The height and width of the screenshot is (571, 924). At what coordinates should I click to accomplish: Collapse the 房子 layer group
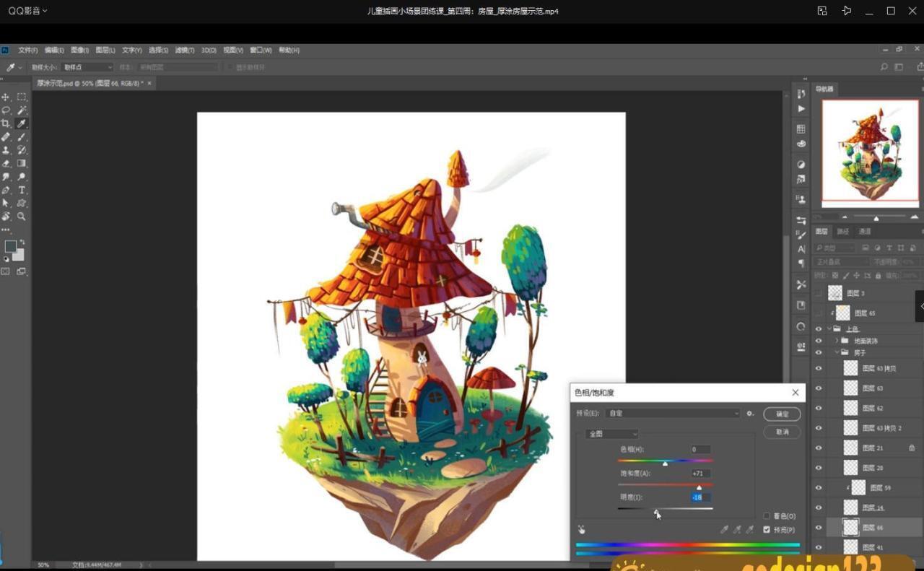(837, 353)
